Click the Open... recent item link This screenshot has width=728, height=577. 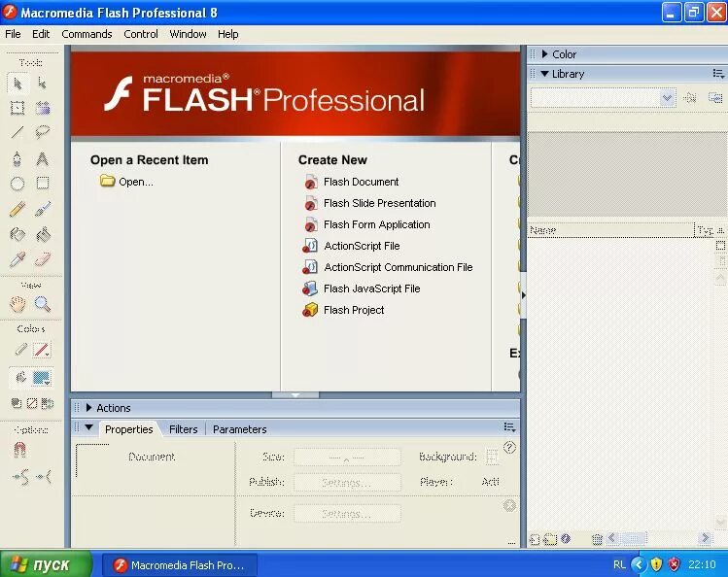tap(126, 182)
